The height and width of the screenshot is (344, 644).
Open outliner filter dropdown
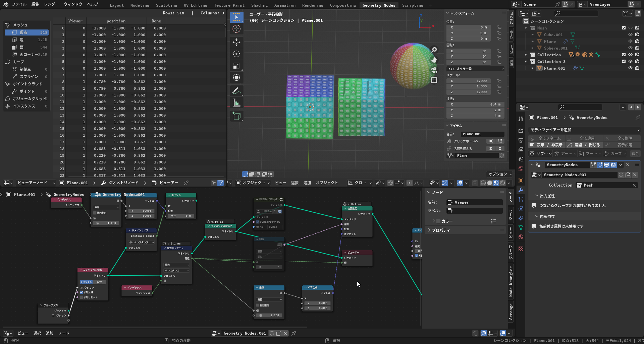pyautogui.click(x=627, y=13)
